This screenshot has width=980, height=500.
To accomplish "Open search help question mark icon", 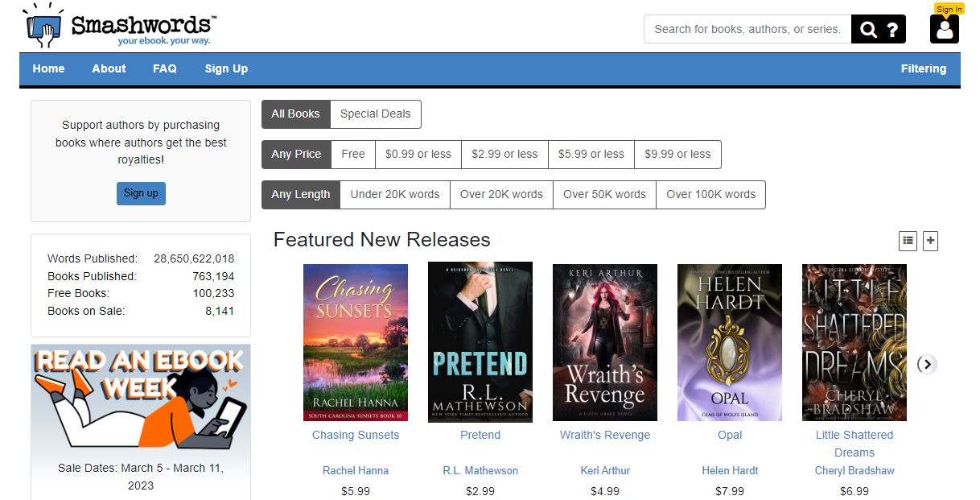I will point(892,30).
